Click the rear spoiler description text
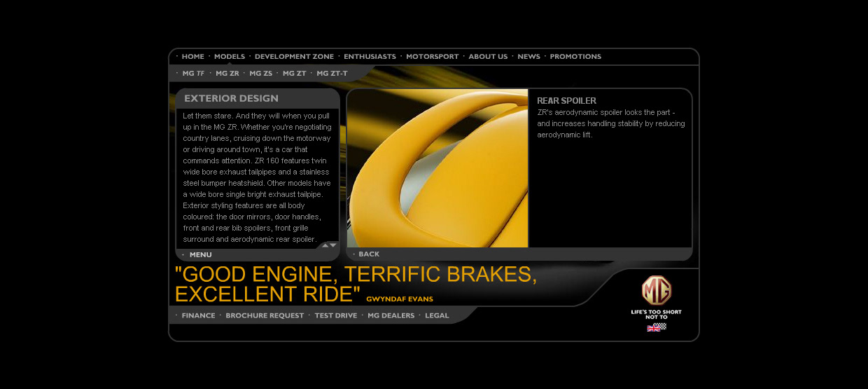 611,123
